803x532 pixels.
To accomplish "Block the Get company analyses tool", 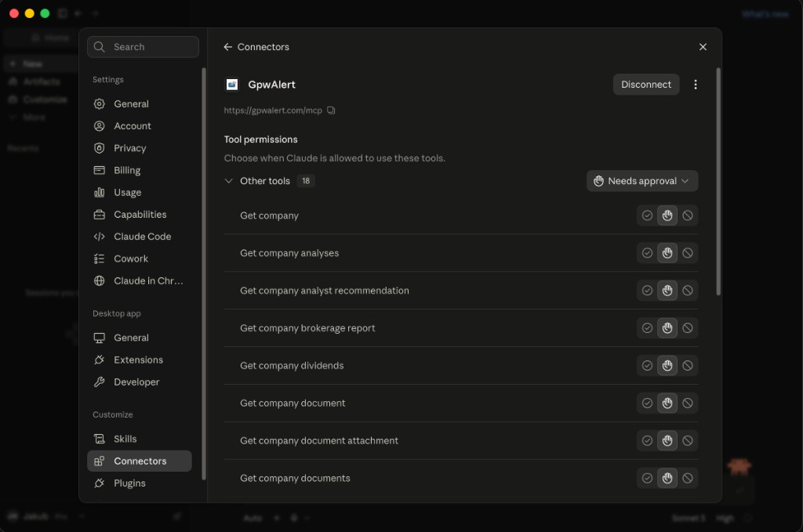I will tap(687, 253).
